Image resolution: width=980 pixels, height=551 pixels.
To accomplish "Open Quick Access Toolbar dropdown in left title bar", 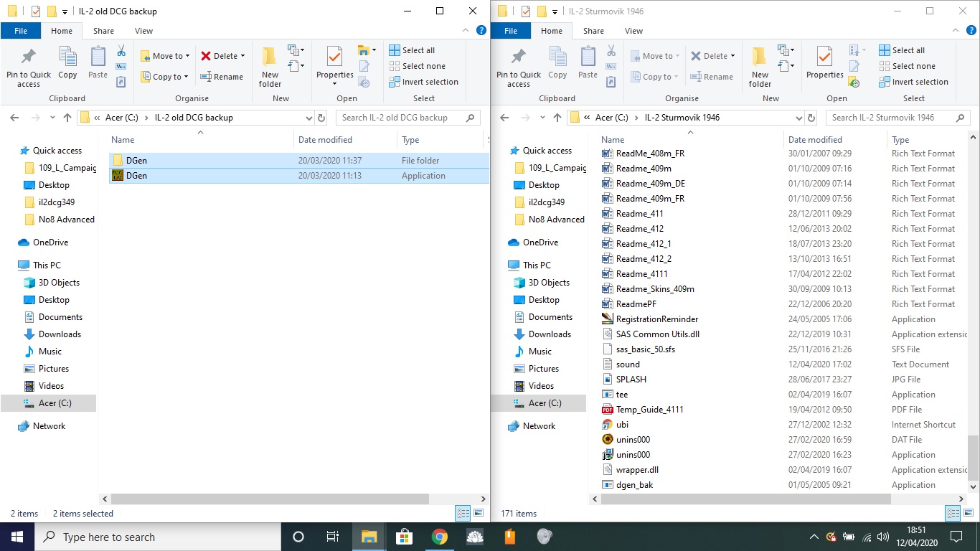I will click(x=65, y=11).
